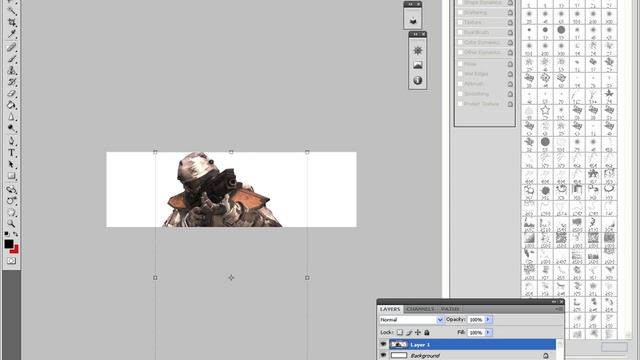
Task: Click the Fill 100% value field
Action: coord(476,333)
